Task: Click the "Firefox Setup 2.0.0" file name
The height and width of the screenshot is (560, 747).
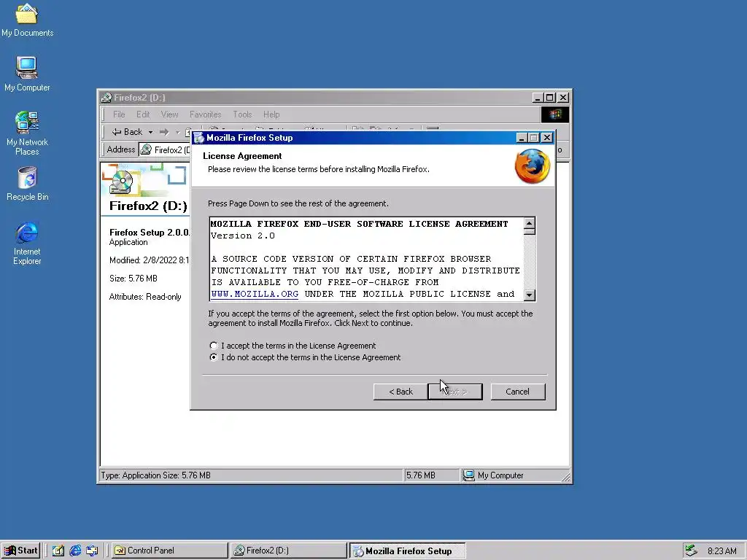Action: pos(150,233)
